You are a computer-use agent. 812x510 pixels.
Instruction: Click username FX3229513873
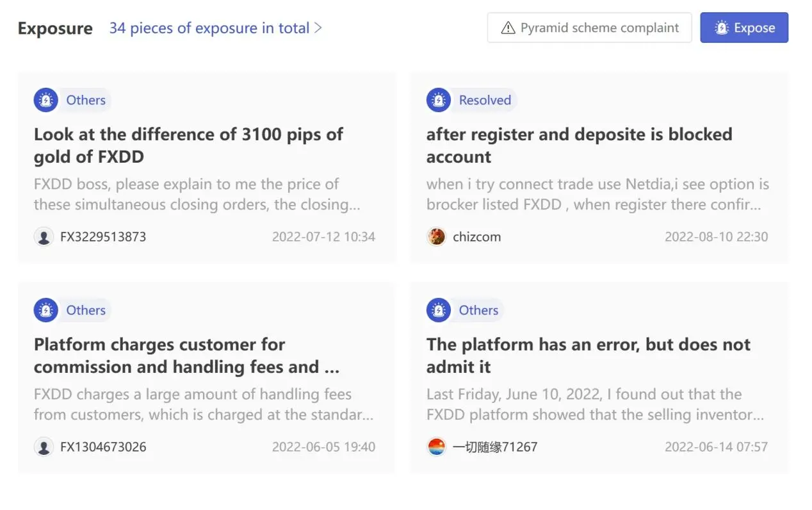click(x=103, y=237)
